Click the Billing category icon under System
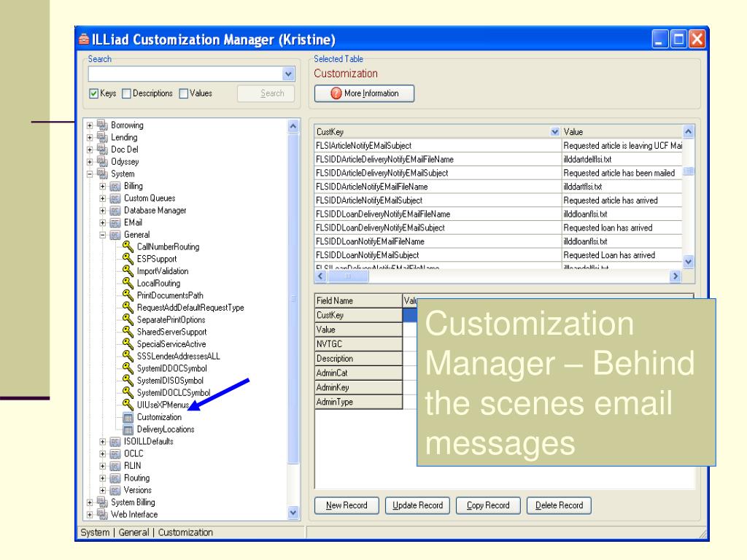This screenshot has height=560, width=747. click(x=115, y=186)
